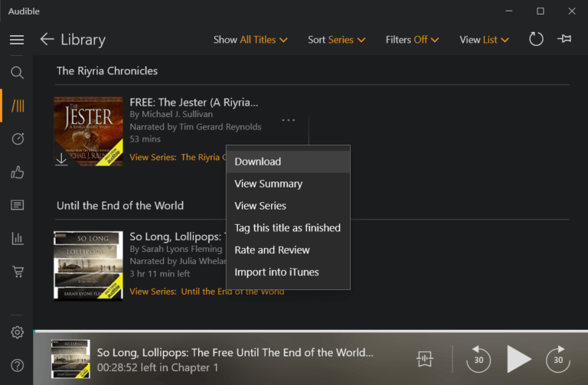The image size is (588, 385).
Task: Add a clip bookmark in the player bar
Action: pos(424,359)
